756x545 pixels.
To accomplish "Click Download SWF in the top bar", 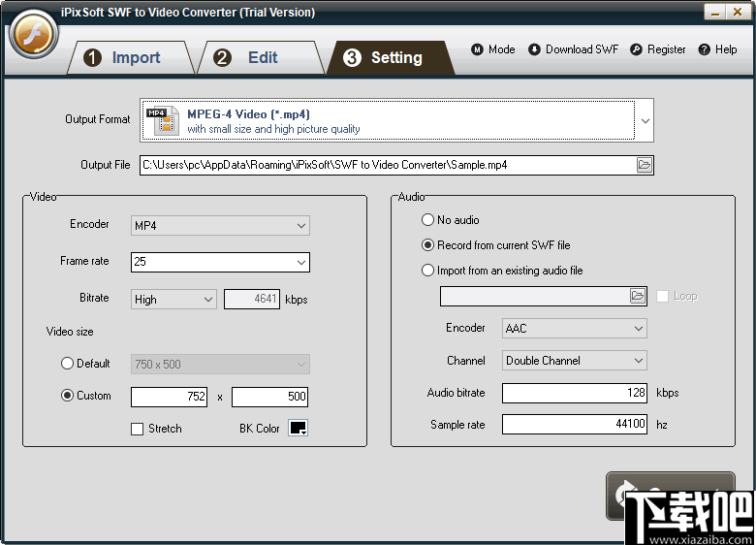I will point(573,49).
